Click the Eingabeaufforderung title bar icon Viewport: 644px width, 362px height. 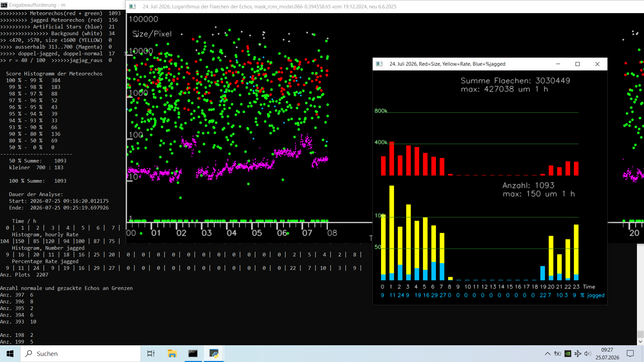4,5
